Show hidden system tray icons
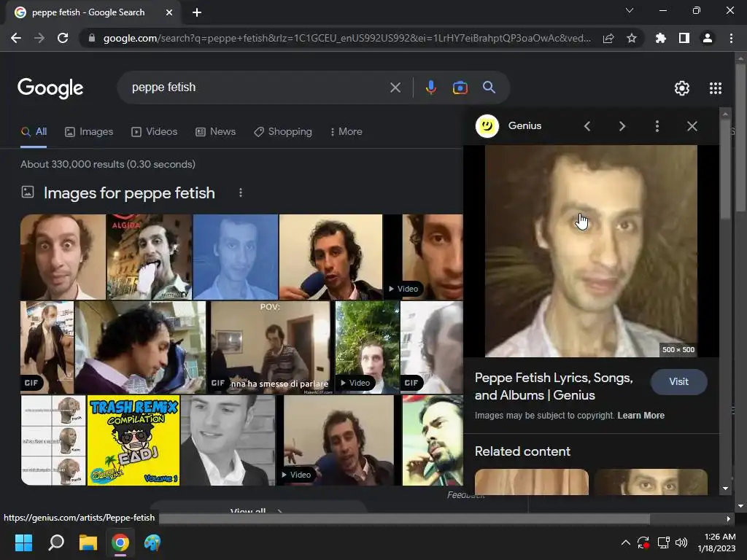The width and height of the screenshot is (747, 560). tap(625, 542)
